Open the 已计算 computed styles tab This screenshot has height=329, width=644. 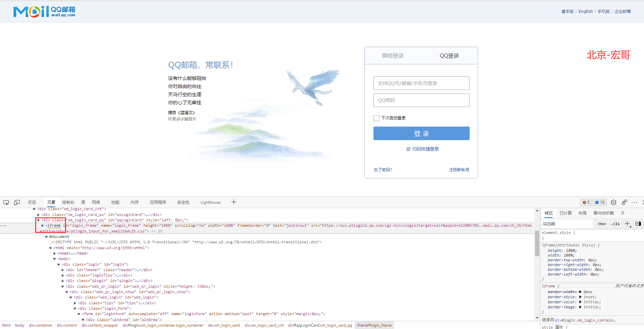click(565, 213)
